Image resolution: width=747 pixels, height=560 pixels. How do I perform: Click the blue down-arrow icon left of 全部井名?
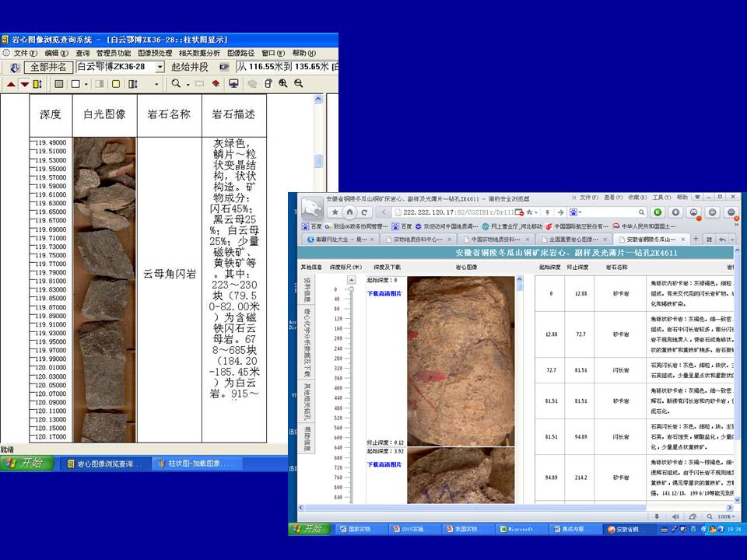(x=14, y=67)
